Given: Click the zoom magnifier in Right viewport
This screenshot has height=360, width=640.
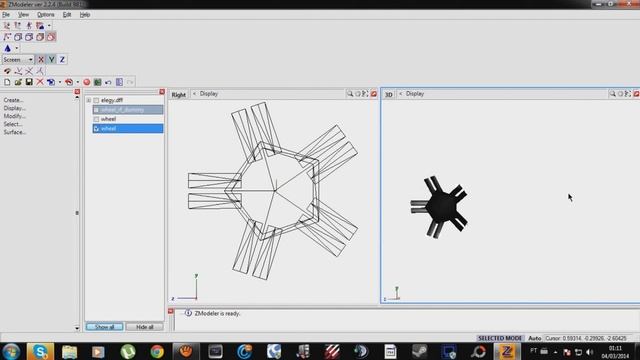Looking at the screenshot, I should click(350, 94).
